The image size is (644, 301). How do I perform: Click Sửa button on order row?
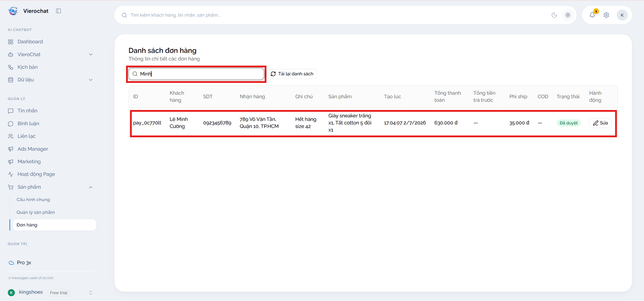pyautogui.click(x=600, y=123)
